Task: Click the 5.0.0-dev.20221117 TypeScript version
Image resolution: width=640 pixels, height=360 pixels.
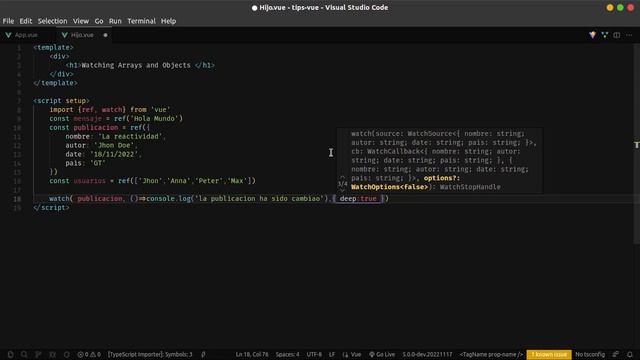Action: (x=427, y=354)
